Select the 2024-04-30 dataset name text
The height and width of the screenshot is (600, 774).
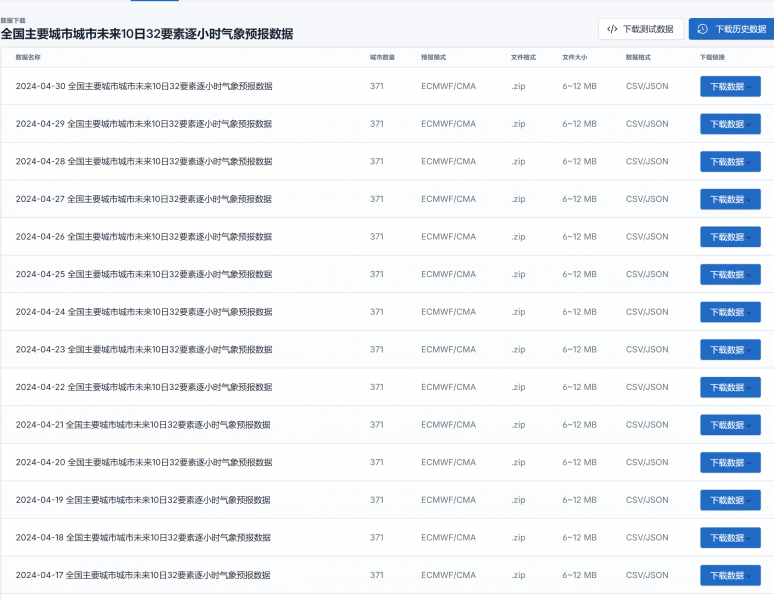pos(144,86)
